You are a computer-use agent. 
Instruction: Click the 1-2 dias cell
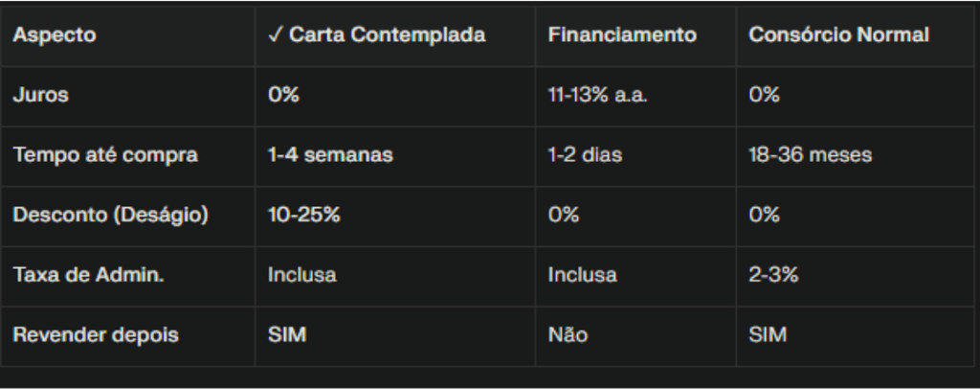pos(585,154)
